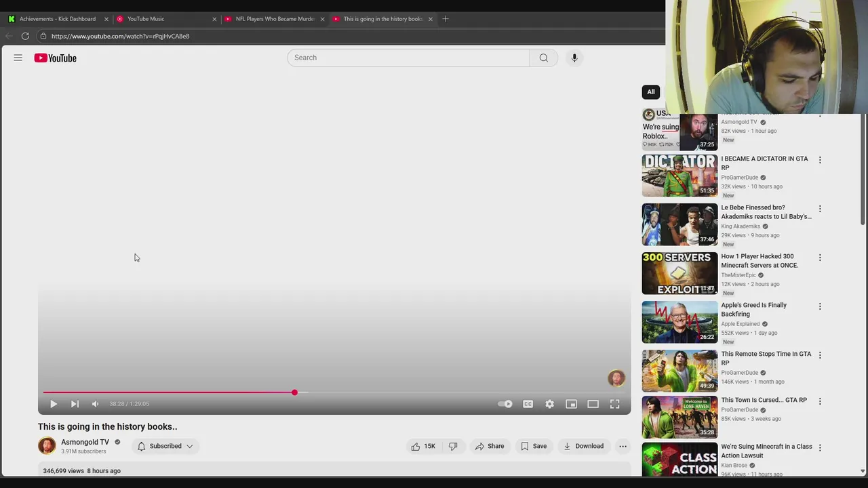Open options for I BECAME A DICTATOR video
The image size is (868, 488).
[x=820, y=160]
